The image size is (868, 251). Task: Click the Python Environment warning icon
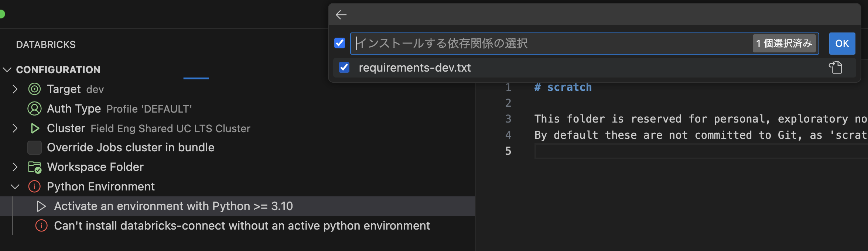34,186
